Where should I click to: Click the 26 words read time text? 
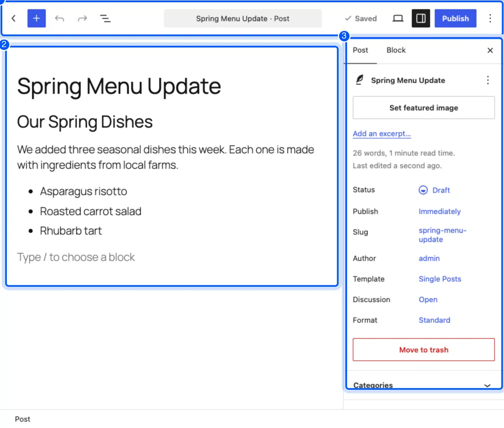pyautogui.click(x=404, y=153)
